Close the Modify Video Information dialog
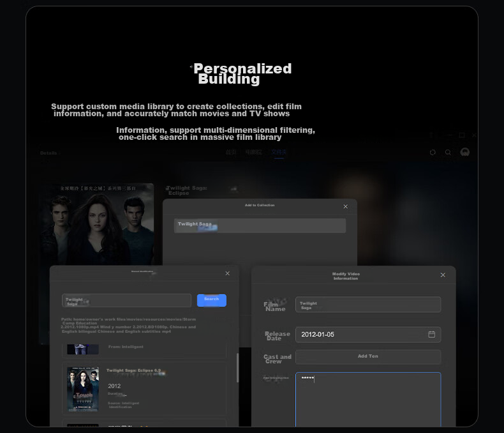Image resolution: width=504 pixels, height=433 pixels. pos(443,275)
